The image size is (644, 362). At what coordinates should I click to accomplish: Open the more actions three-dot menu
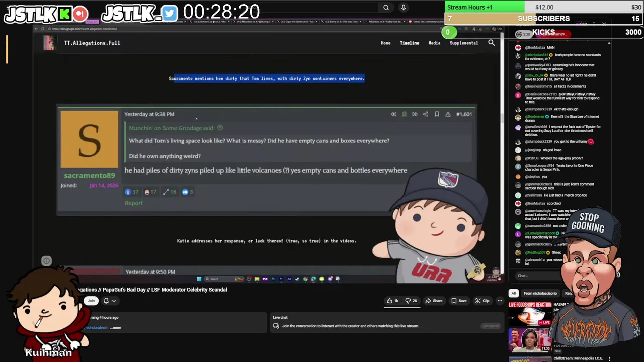click(x=500, y=301)
